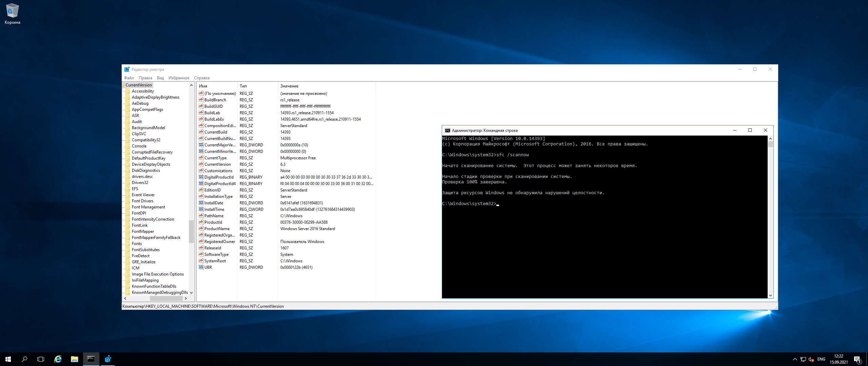This screenshot has width=868, height=366.
Task: Click tree horizontal scrollbar thumb
Action: tap(166, 298)
